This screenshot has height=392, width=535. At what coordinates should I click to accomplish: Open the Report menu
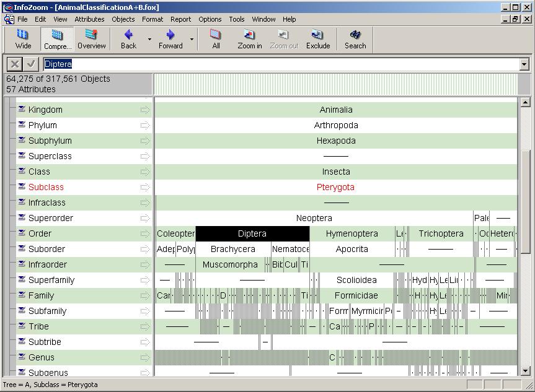pyautogui.click(x=180, y=19)
